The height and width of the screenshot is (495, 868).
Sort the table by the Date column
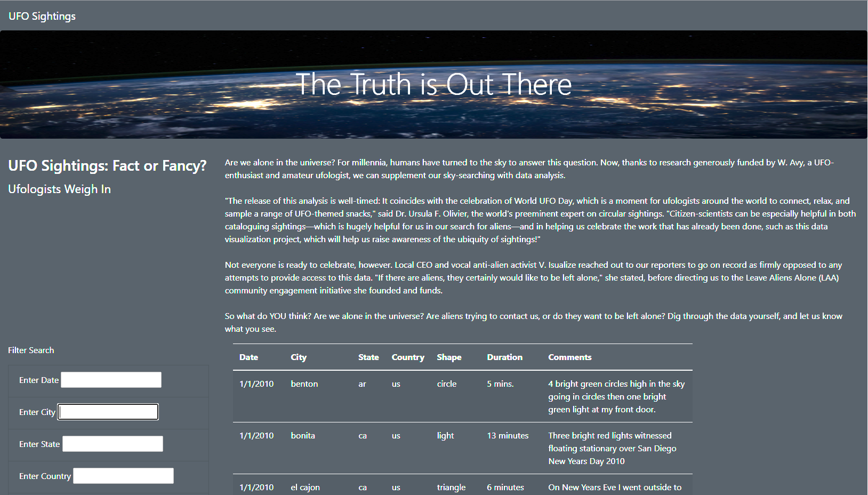pyautogui.click(x=248, y=357)
